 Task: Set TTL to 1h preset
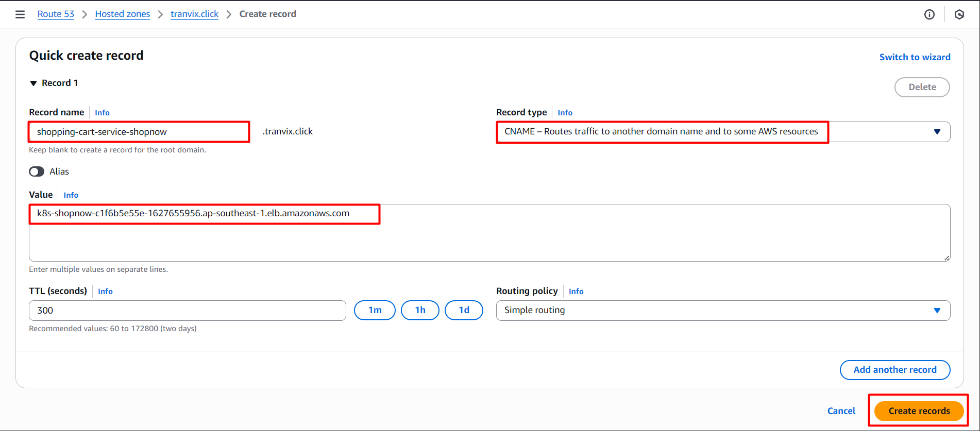click(420, 310)
